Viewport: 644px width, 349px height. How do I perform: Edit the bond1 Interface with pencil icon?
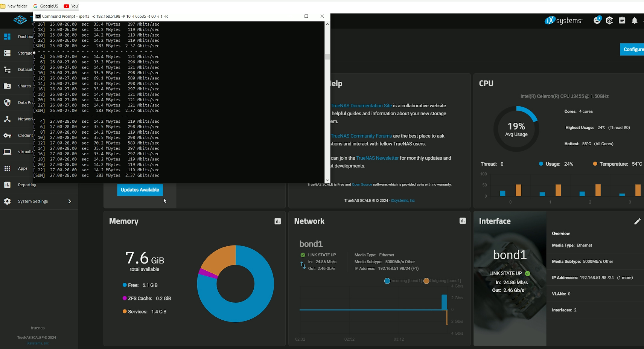click(637, 221)
